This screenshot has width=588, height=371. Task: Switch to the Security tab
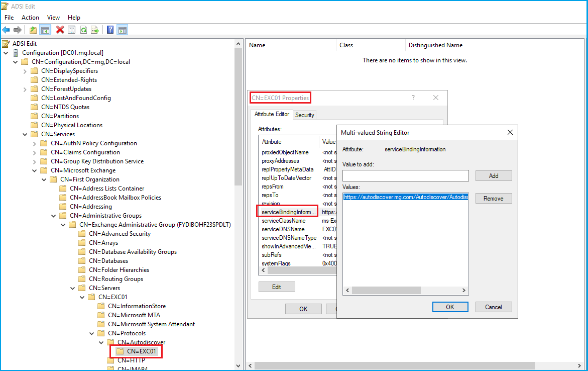pos(304,115)
